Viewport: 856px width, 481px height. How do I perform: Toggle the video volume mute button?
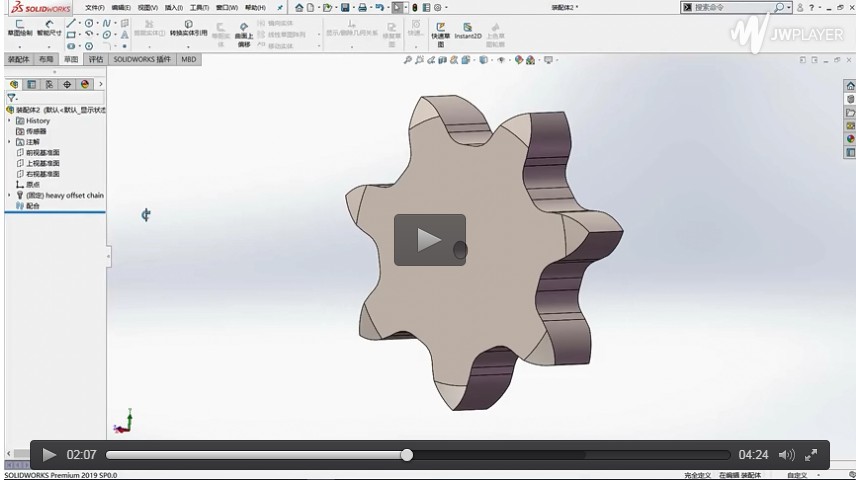pyautogui.click(x=786, y=455)
